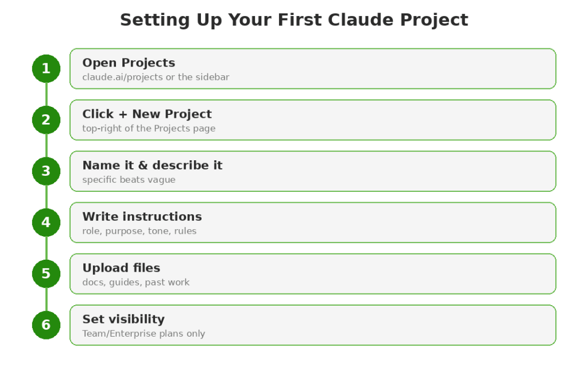Viewport: 588px width, 374px height.
Task: Click 'Team/Enterprise plans only' subtitle
Action: point(144,333)
